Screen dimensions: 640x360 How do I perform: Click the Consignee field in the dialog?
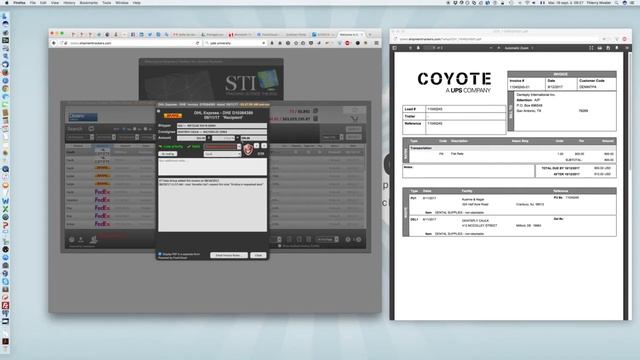coord(222,132)
